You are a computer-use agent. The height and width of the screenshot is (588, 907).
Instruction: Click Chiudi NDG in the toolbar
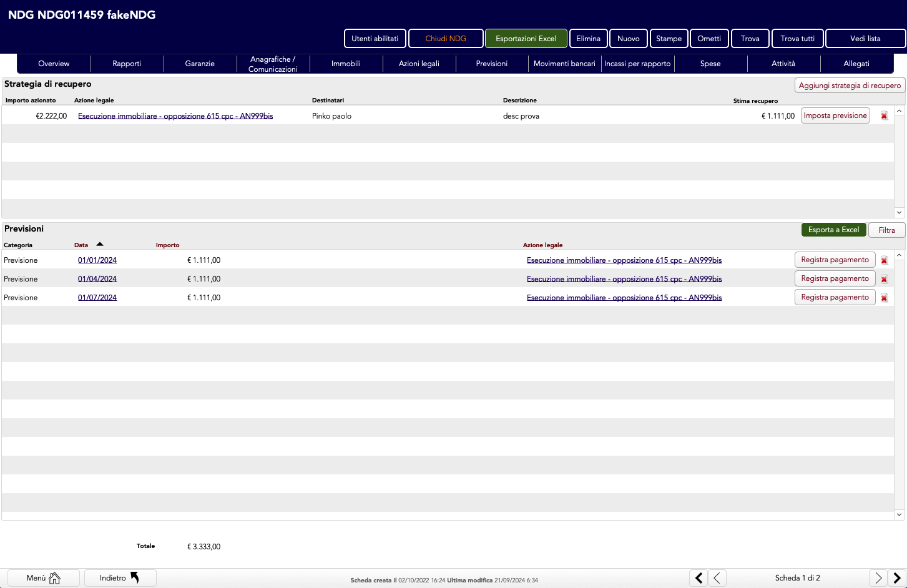point(446,39)
